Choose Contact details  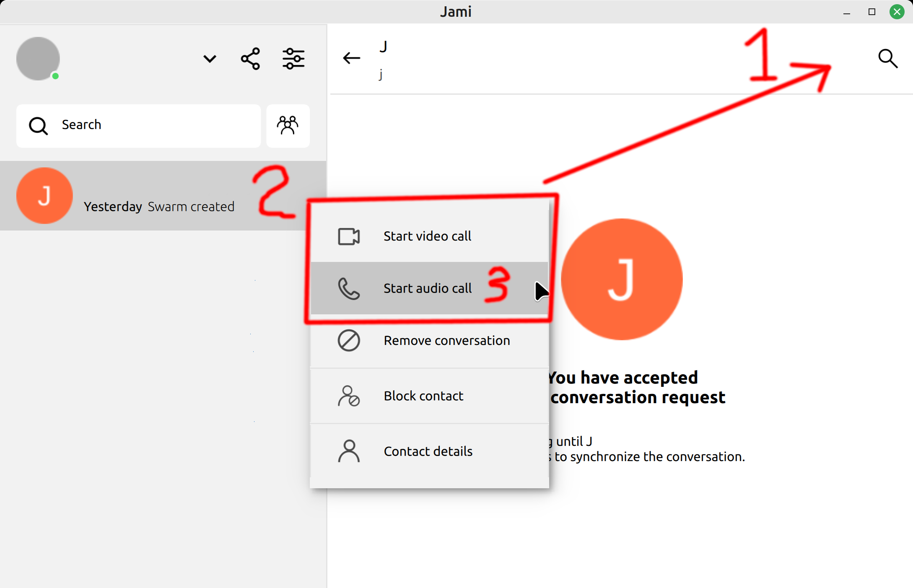(429, 451)
